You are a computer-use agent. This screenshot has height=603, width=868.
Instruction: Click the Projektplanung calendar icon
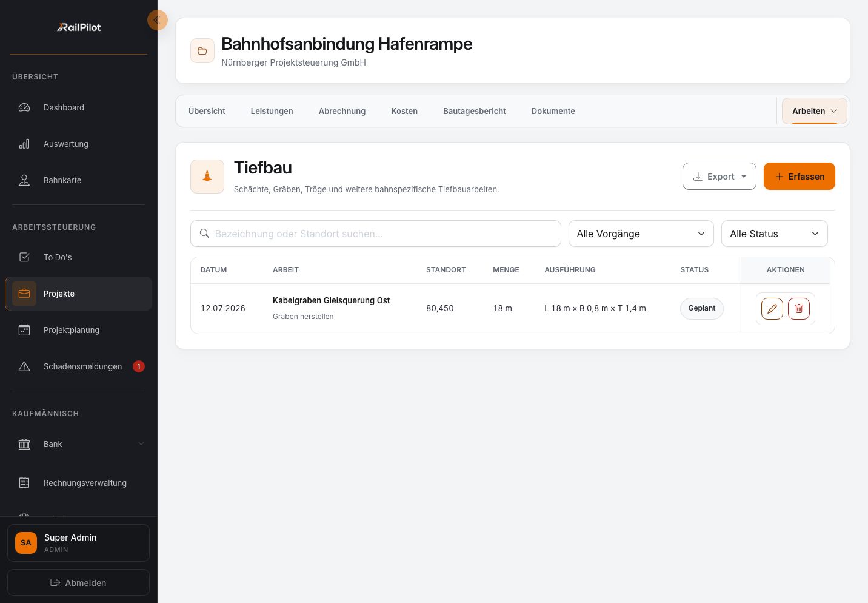[24, 330]
